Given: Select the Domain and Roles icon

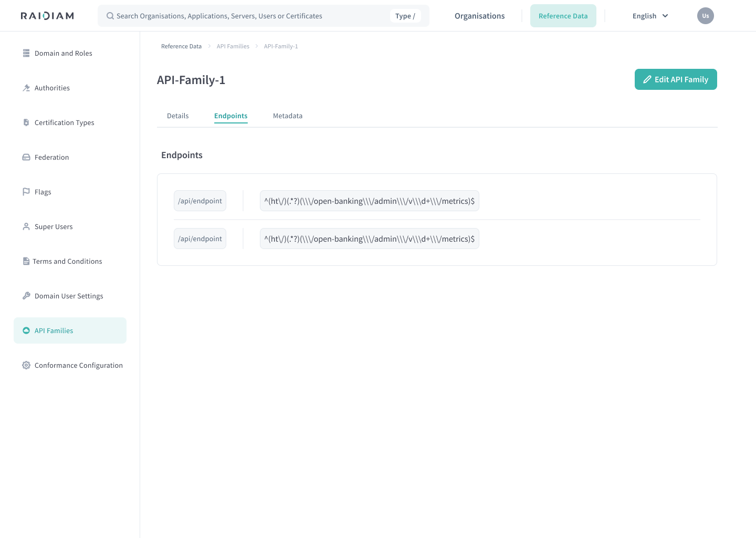Looking at the screenshot, I should 26,53.
